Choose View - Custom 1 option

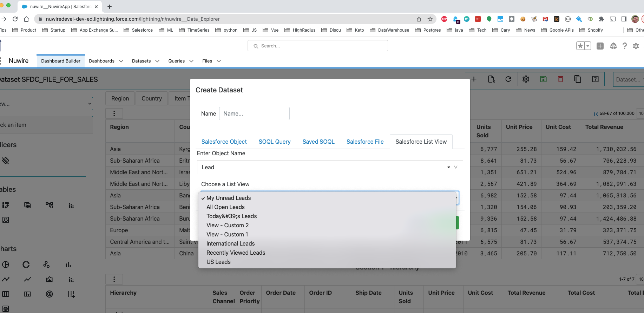click(327, 234)
